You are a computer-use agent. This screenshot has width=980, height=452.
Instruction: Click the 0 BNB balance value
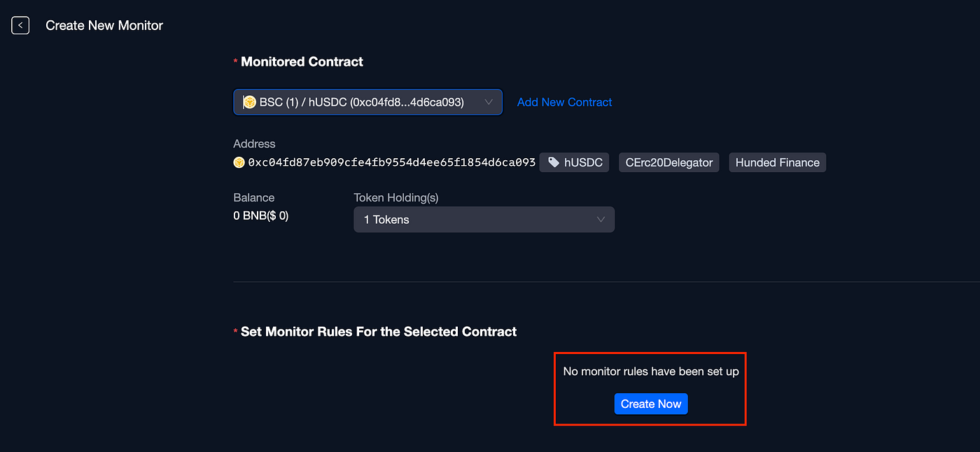(x=261, y=216)
